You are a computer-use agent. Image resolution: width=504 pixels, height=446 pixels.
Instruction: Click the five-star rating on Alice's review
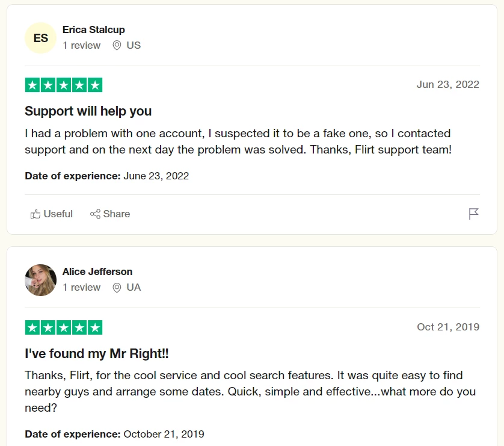[64, 327]
